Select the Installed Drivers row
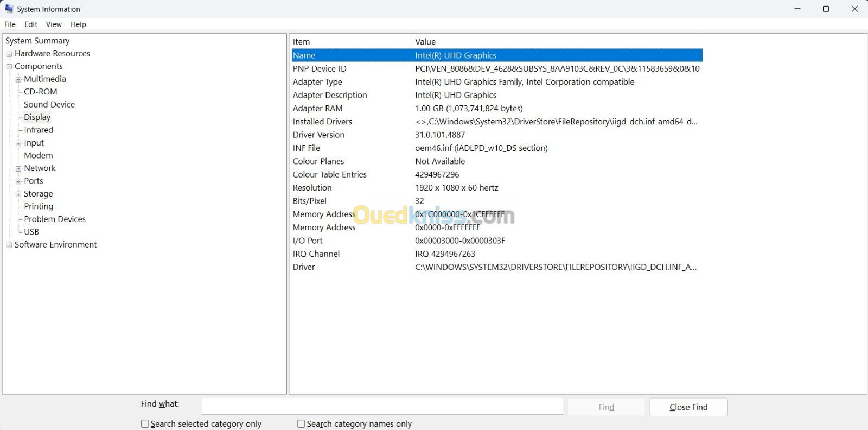 pyautogui.click(x=497, y=122)
